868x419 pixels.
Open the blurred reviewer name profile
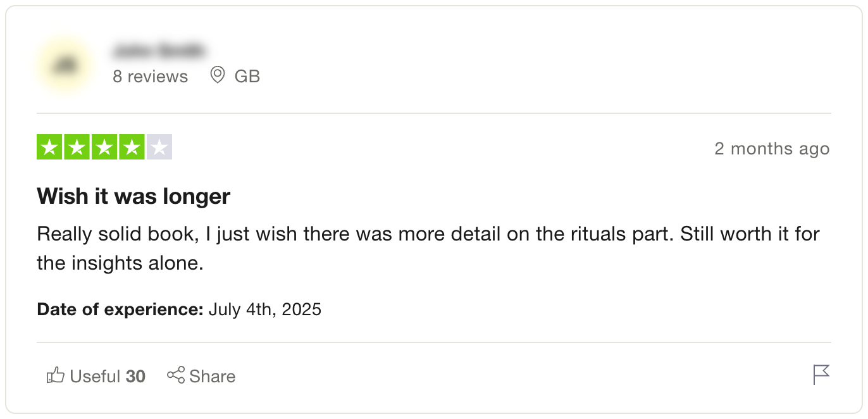159,49
